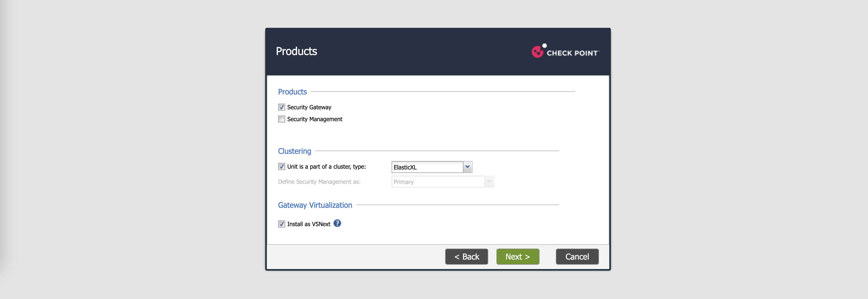Disable the Install as VSNext checkbox
868x299 pixels.
281,224
